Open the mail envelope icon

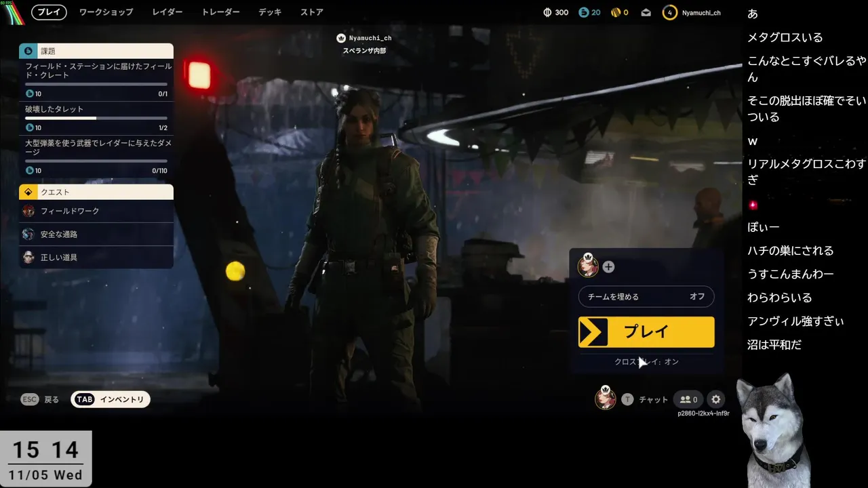[x=646, y=12]
